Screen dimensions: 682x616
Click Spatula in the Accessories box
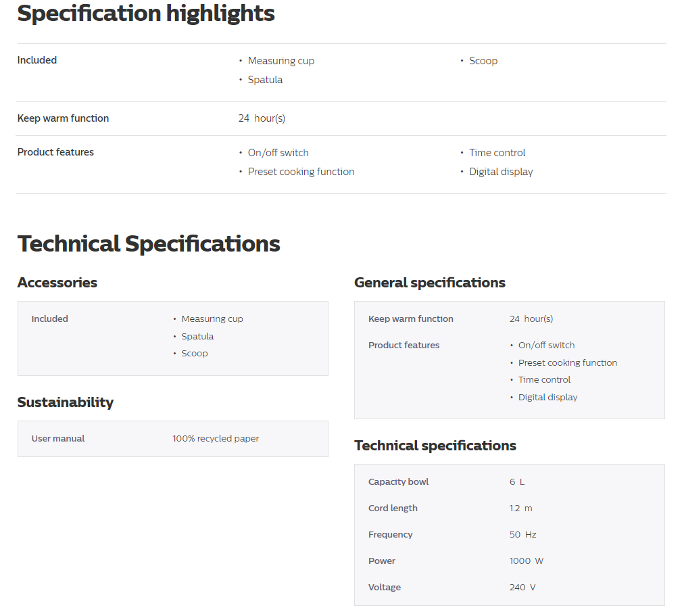pos(197,336)
